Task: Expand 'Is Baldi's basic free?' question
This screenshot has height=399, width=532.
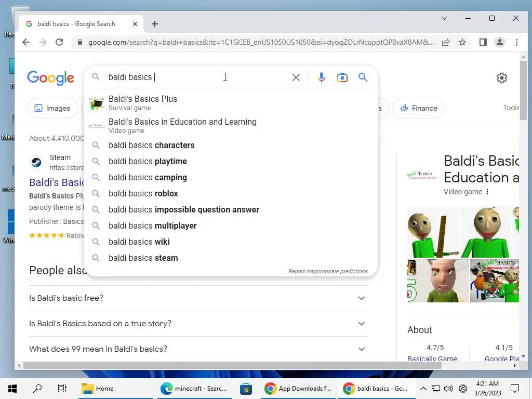Action: point(198,298)
